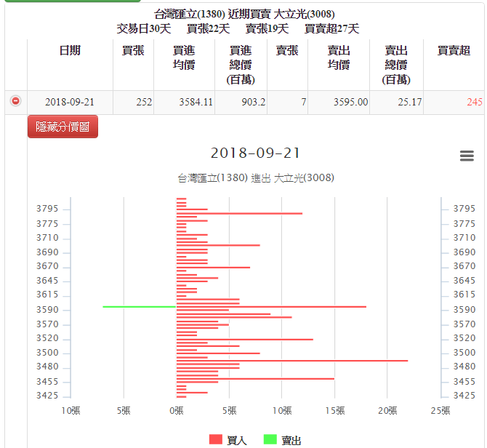Image resolution: width=487 pixels, height=448 pixels.
Task: Click the 買進均價 column header
Action: coord(184,57)
